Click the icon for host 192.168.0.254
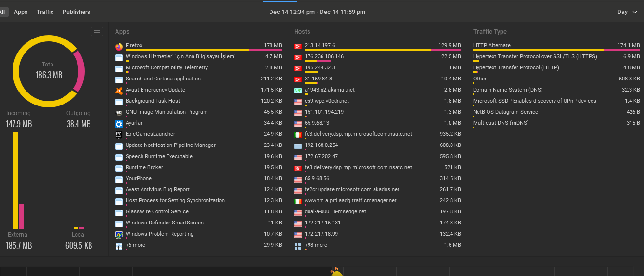Screen dimensions: 644x276 point(298,146)
